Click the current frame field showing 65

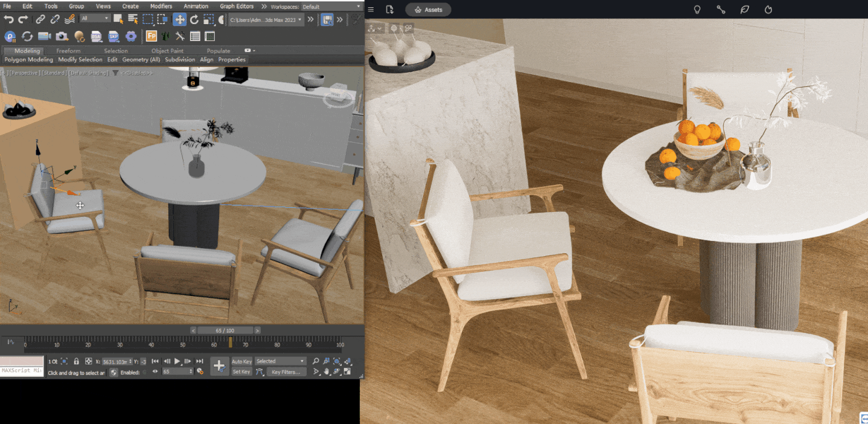tap(177, 372)
